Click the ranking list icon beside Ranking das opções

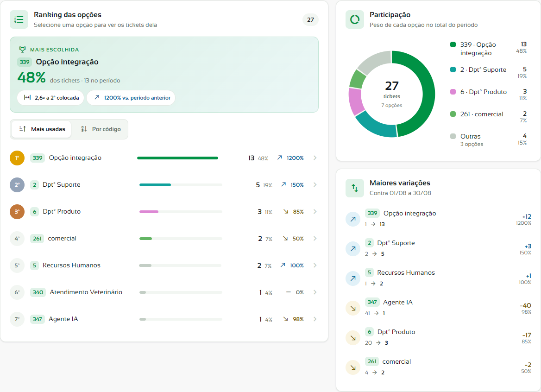tap(19, 19)
